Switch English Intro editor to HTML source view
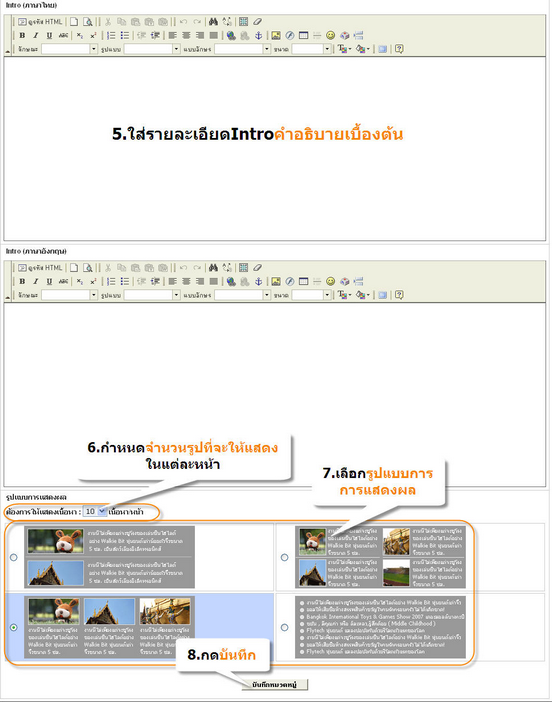 40,268
